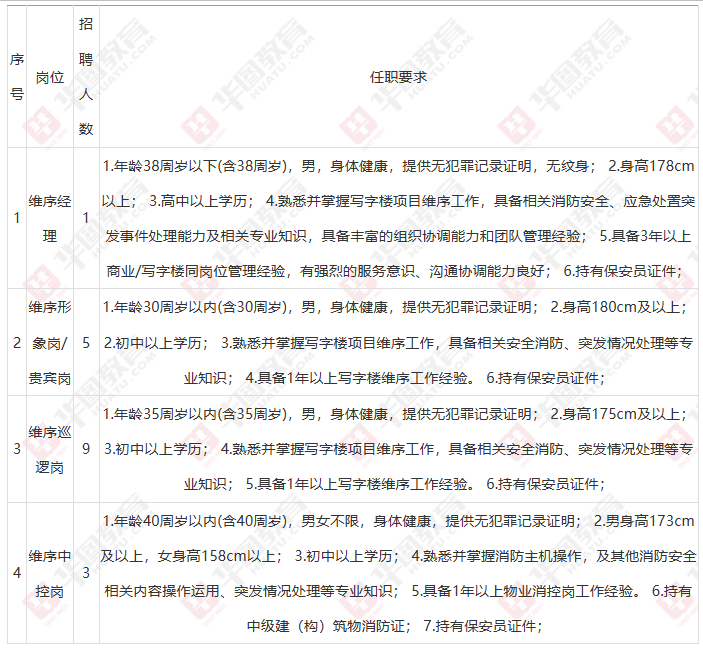The width and height of the screenshot is (703, 648).
Task: Click the text 身高180cm及以上
Action: pyautogui.click(x=621, y=307)
